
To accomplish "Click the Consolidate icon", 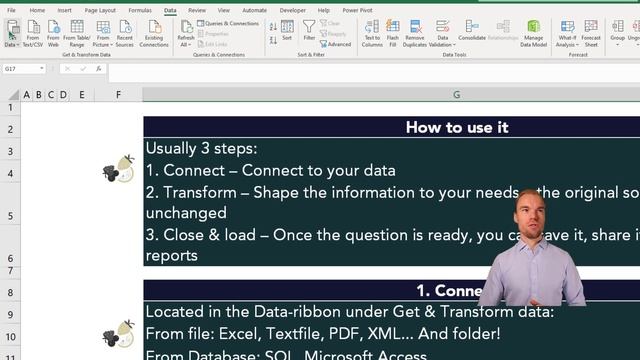I will (x=472, y=31).
